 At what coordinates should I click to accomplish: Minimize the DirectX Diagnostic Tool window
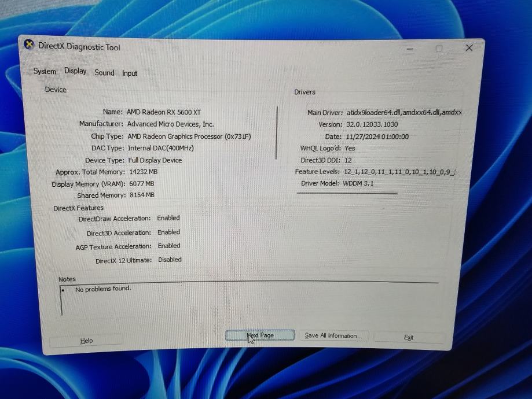pyautogui.click(x=410, y=49)
